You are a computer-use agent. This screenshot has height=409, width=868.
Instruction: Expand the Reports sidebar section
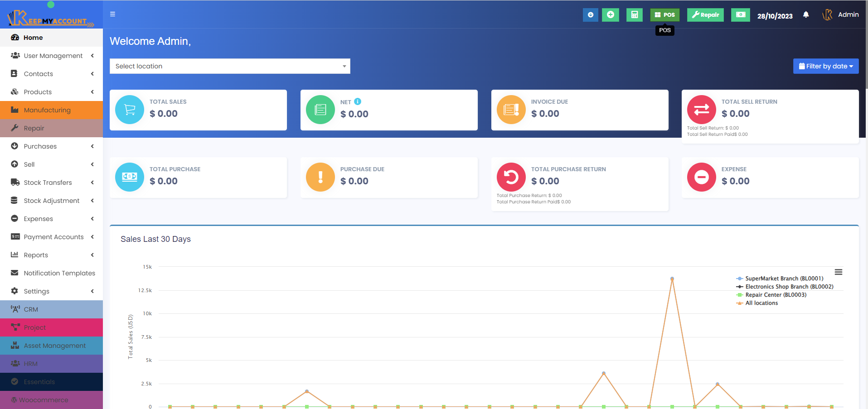point(36,255)
